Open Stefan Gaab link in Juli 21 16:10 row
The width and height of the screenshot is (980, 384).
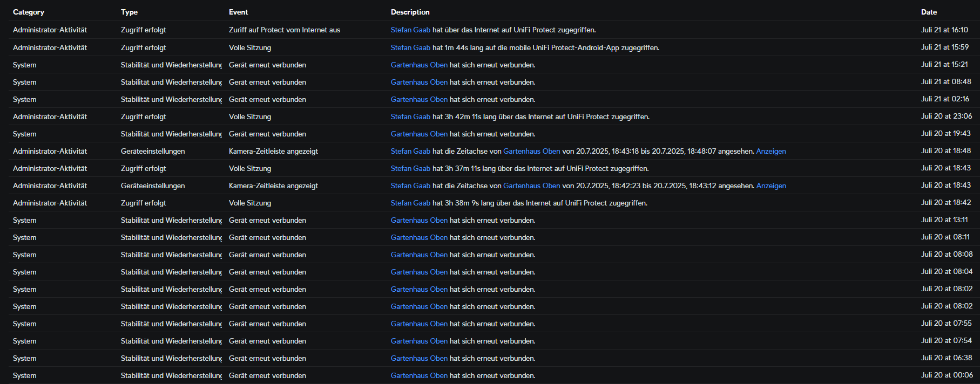click(410, 30)
